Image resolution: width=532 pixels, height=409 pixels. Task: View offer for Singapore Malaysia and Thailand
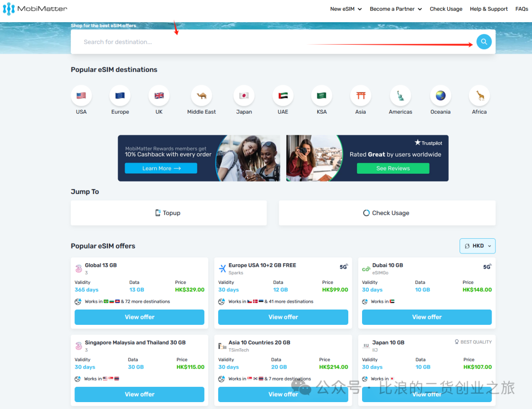pos(139,394)
